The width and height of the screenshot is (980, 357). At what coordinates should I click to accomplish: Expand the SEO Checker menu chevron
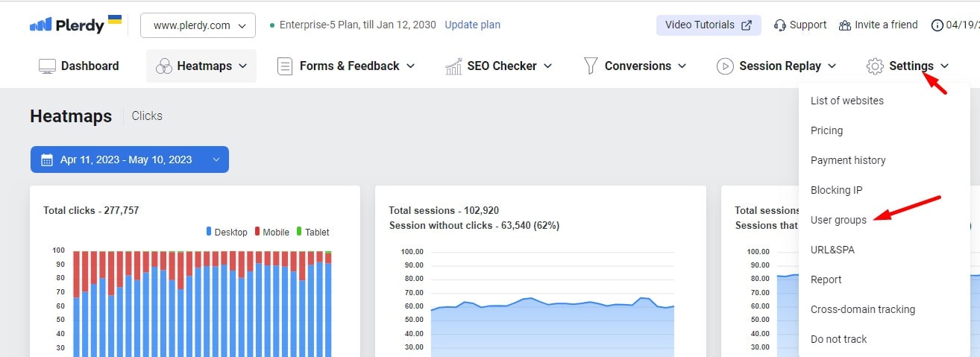[x=547, y=66]
